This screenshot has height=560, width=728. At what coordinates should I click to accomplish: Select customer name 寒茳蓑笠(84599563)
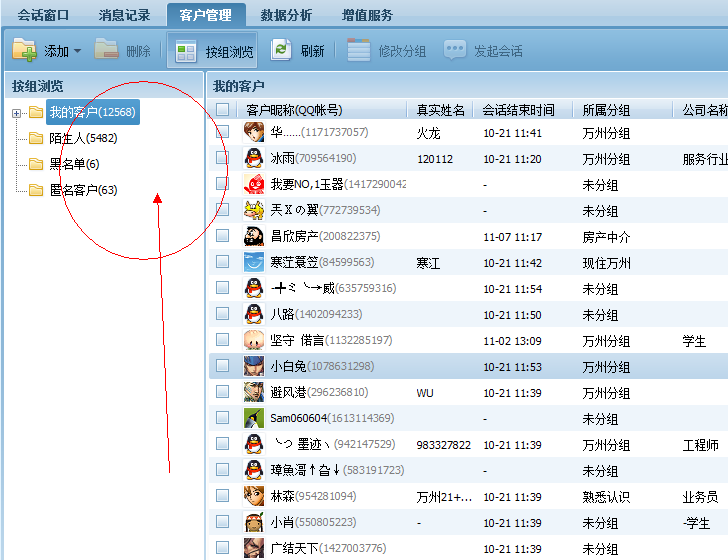pyautogui.click(x=322, y=262)
